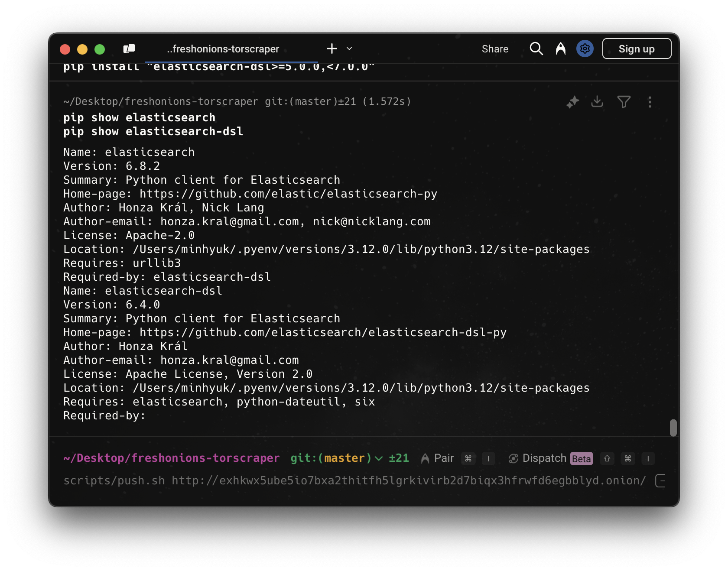Click the ±21 git changes indicator
This screenshot has width=728, height=571.
coord(399,458)
